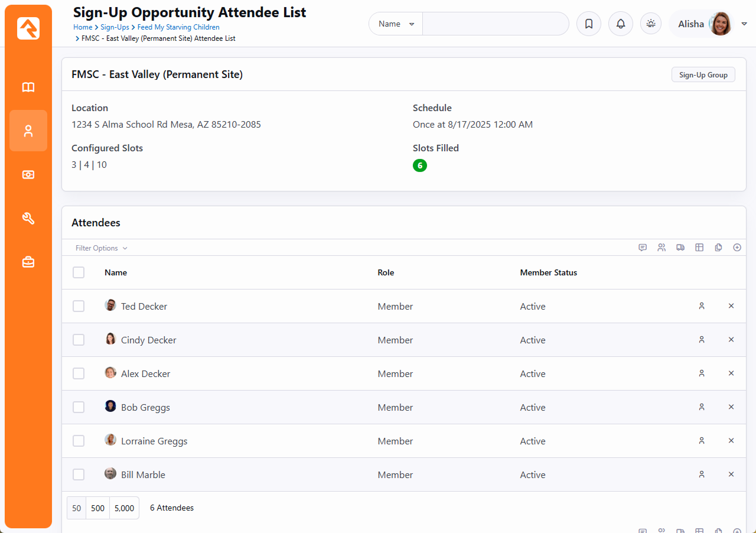Click the bookmark icon in the header

coord(588,24)
